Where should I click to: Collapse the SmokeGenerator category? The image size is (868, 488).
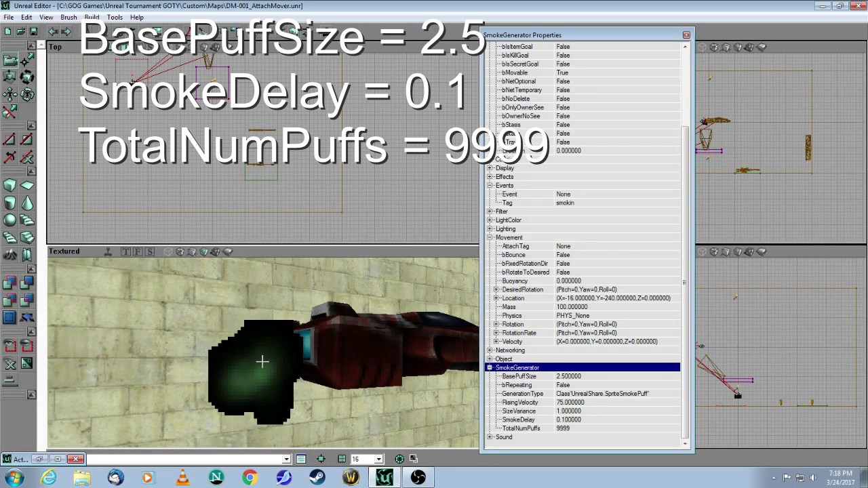tap(490, 368)
